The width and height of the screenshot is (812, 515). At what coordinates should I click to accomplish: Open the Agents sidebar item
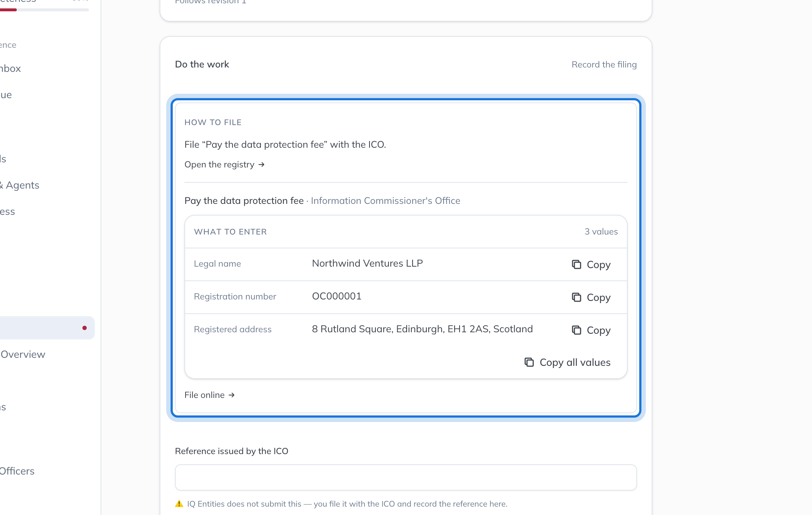[20, 185]
